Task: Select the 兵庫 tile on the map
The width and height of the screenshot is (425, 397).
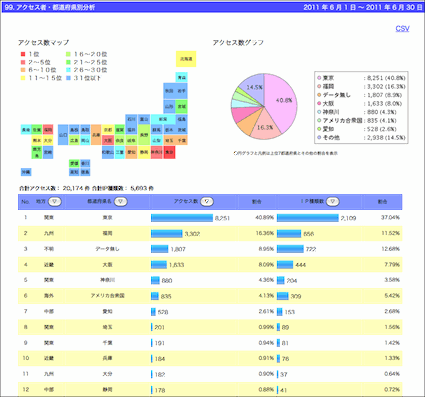Action: click(x=96, y=135)
